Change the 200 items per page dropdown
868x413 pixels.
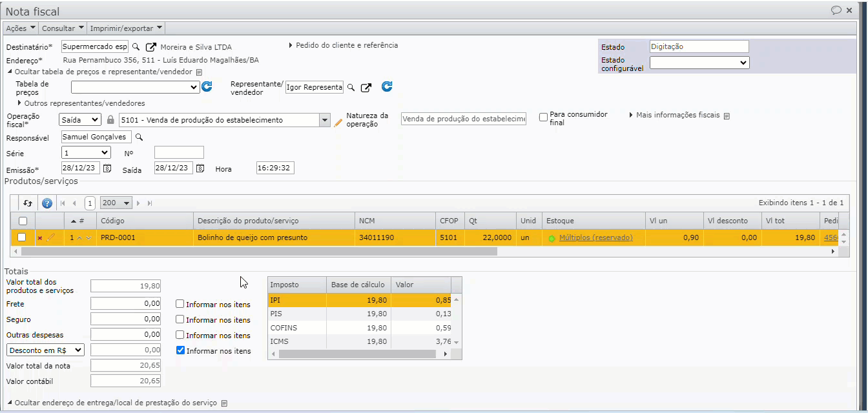116,203
